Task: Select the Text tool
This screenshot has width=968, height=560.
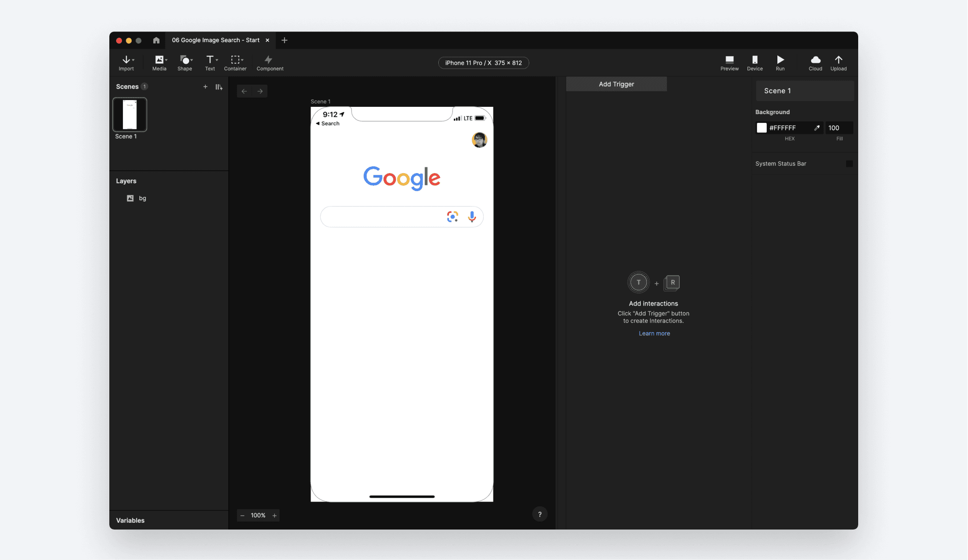Action: click(210, 63)
